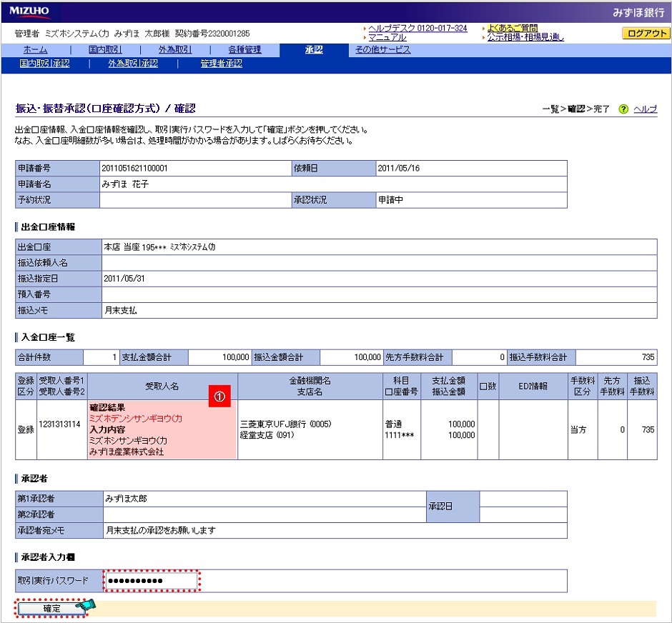Screen dimensions: 672x623
Task: Click the 受取人名 column header
Action: tap(162, 387)
